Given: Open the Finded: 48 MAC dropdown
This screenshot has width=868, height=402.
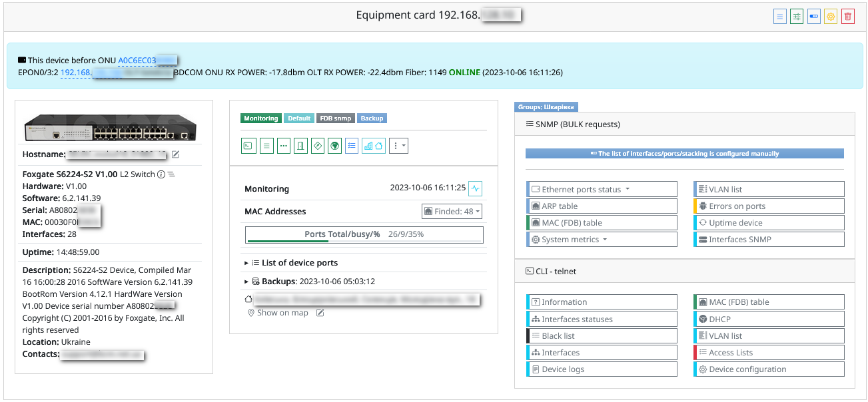Looking at the screenshot, I should pyautogui.click(x=452, y=211).
